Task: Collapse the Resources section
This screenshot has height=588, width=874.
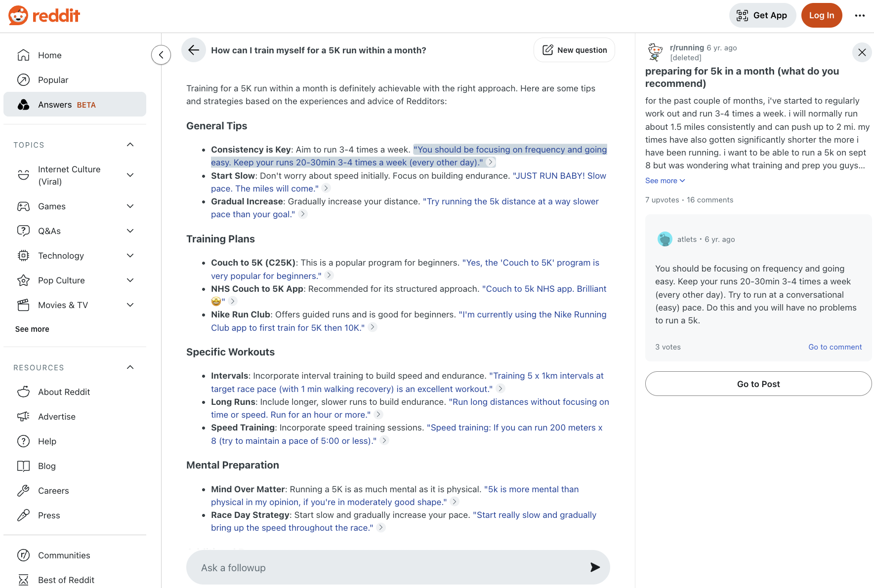Action: pos(130,367)
